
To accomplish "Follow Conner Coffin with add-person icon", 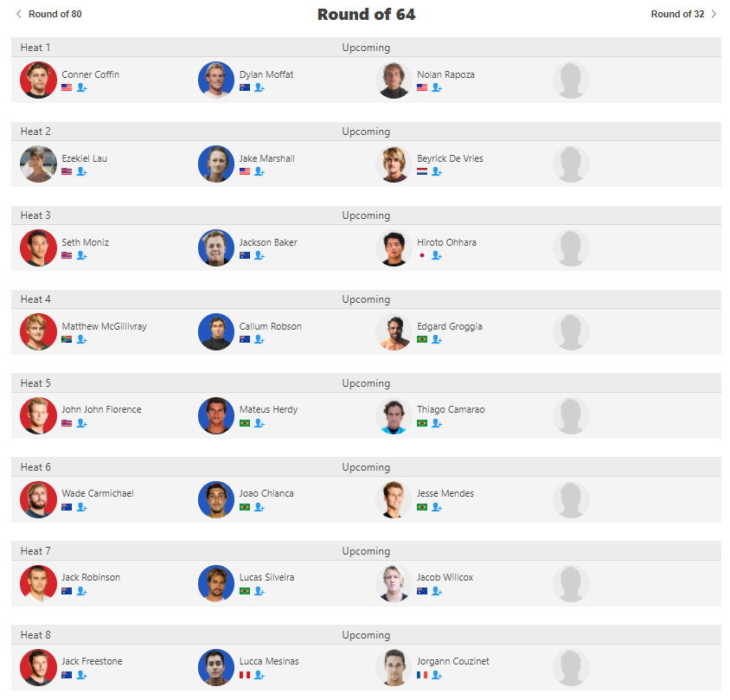I will point(81,88).
